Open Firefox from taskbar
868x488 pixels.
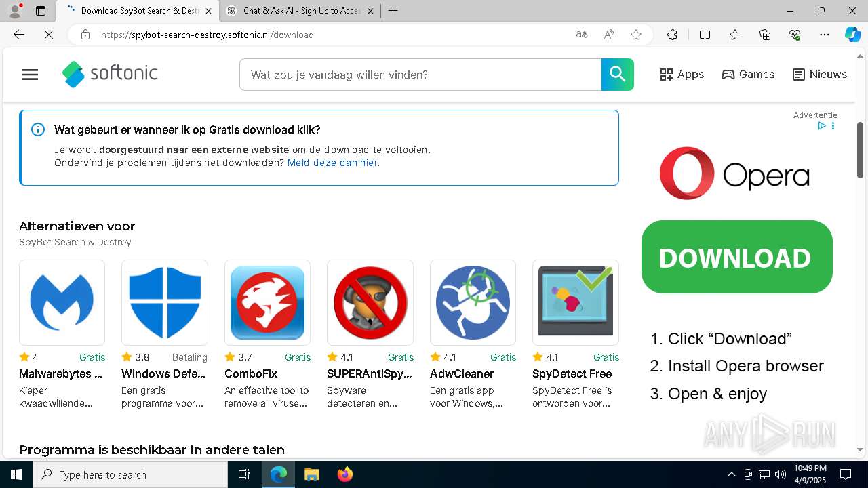click(x=345, y=474)
